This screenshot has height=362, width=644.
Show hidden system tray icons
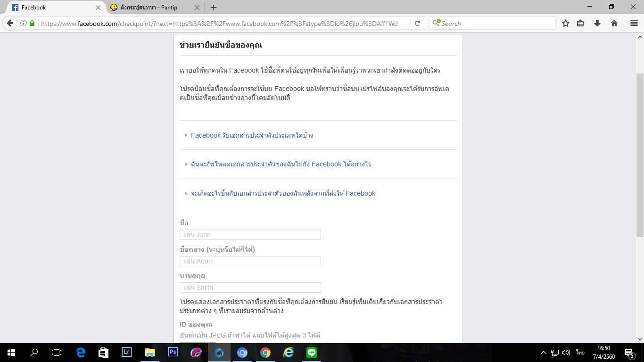[x=544, y=353]
